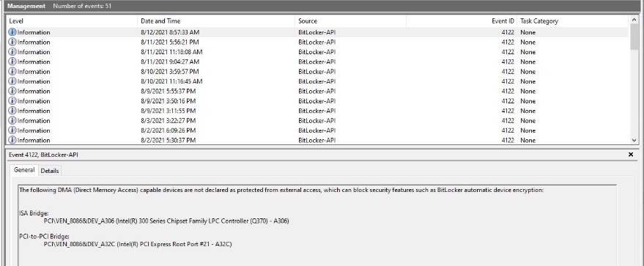Click the PCI-to-PCI Bridge: label

[x=45, y=237]
